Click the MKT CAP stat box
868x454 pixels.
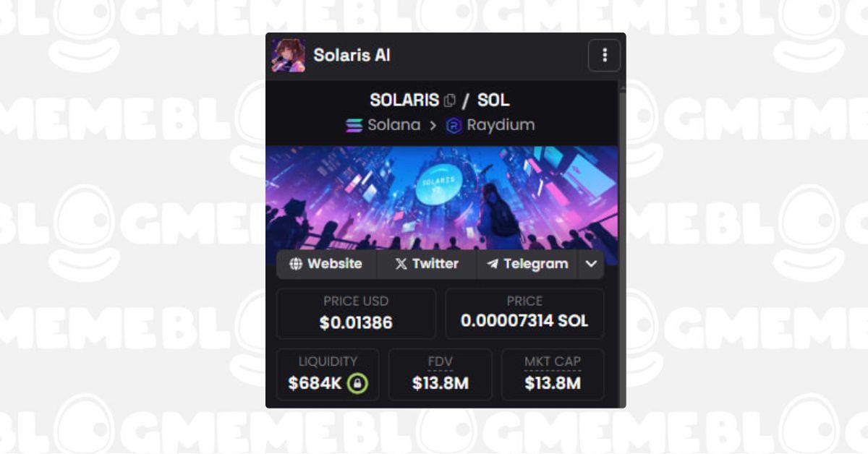point(553,374)
